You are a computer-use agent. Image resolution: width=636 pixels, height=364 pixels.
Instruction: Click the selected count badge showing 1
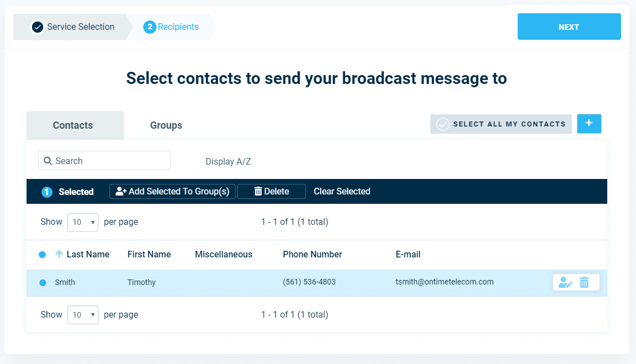pos(47,192)
